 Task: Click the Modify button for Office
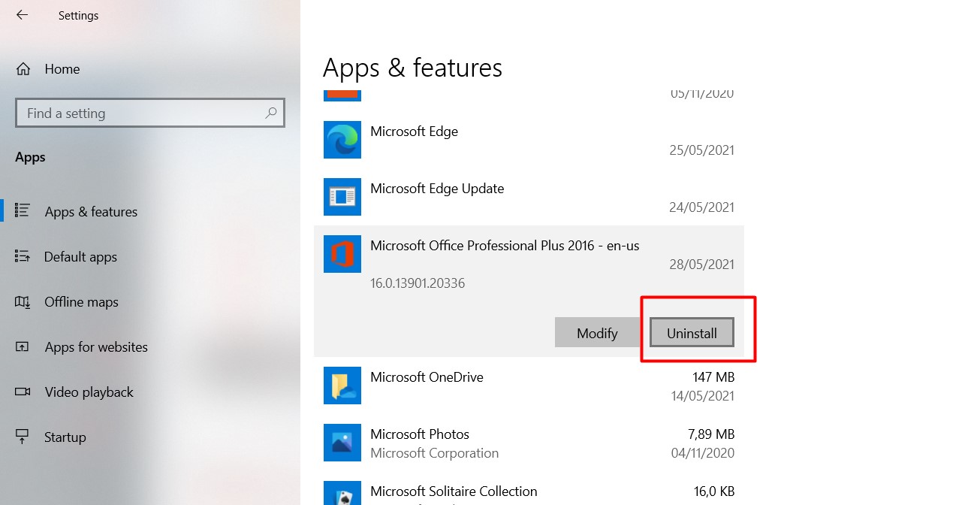tap(598, 332)
